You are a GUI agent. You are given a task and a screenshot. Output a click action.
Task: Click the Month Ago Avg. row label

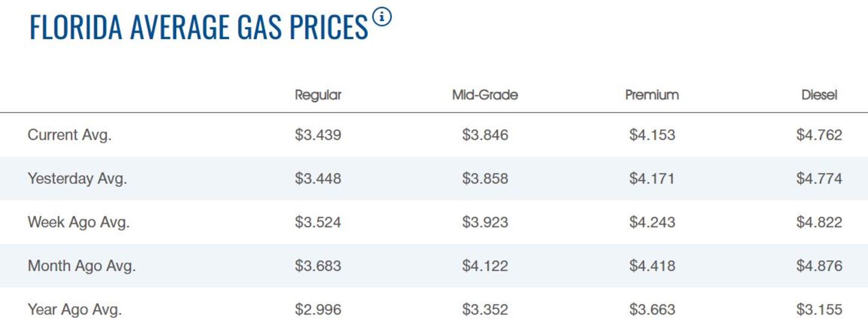click(x=82, y=266)
